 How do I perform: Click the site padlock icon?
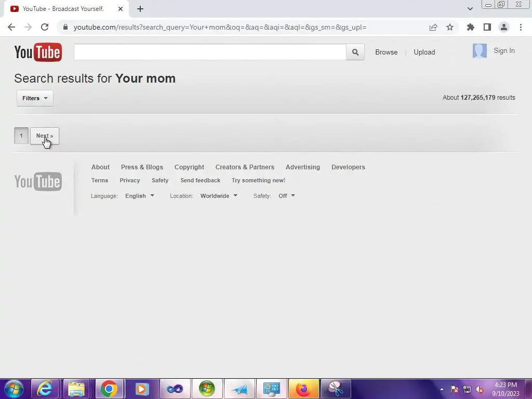(65, 27)
